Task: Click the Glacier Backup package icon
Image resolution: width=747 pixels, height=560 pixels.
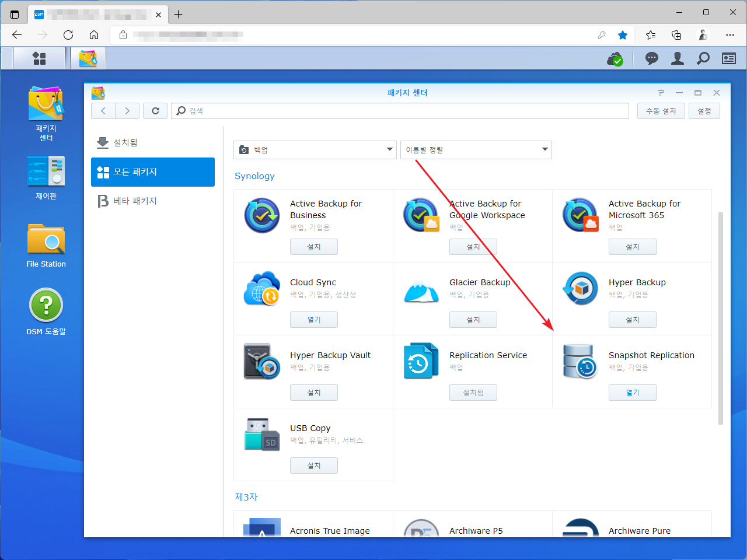Action: 421,290
